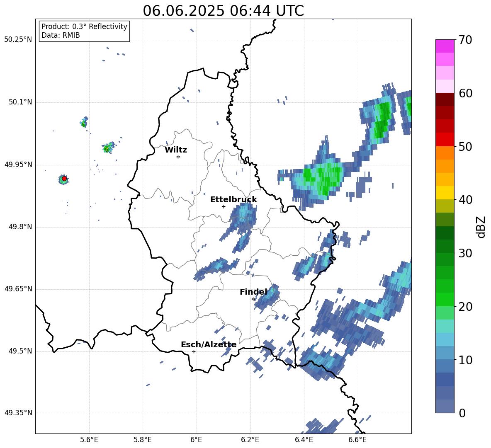The height and width of the screenshot is (448, 491).
Task: Click the 20 tick on colorbar
Action: coord(465,307)
